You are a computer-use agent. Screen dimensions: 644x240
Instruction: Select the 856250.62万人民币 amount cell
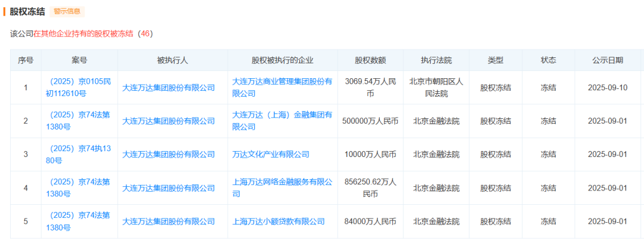370,188
